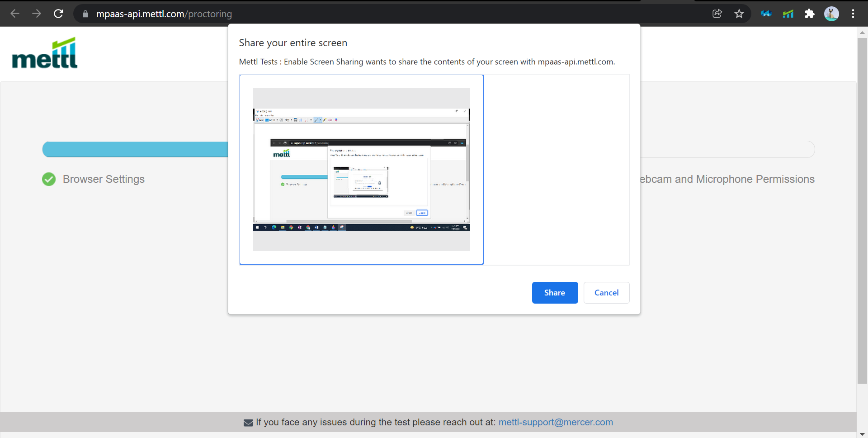Image resolution: width=868 pixels, height=438 pixels.
Task: Click Webcam and Microphone Permissions step label
Action: (x=727, y=179)
